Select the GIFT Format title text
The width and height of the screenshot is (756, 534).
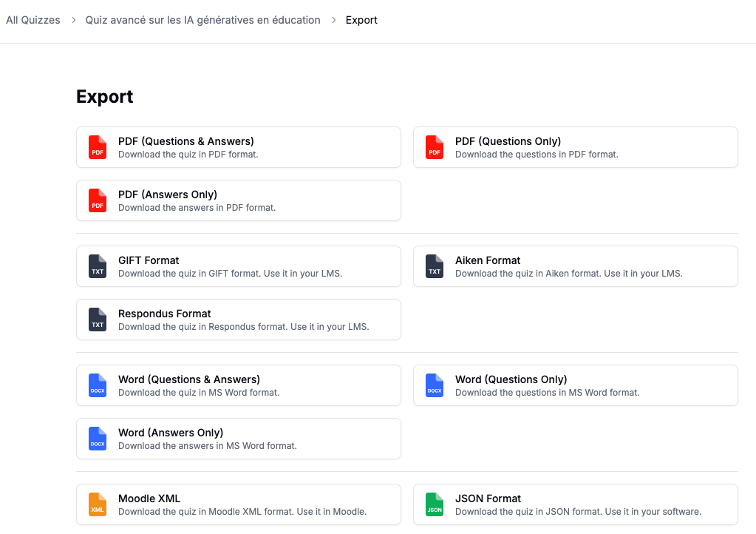149,260
